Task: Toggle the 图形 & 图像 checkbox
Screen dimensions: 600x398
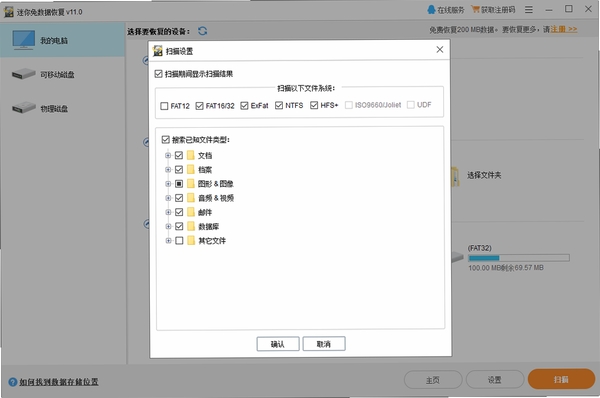Action: coord(179,184)
